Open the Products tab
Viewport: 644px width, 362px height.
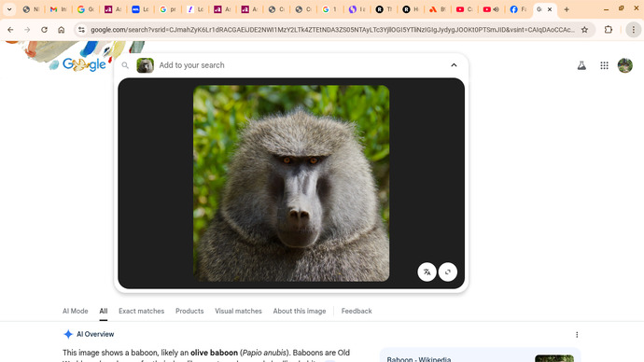189,311
